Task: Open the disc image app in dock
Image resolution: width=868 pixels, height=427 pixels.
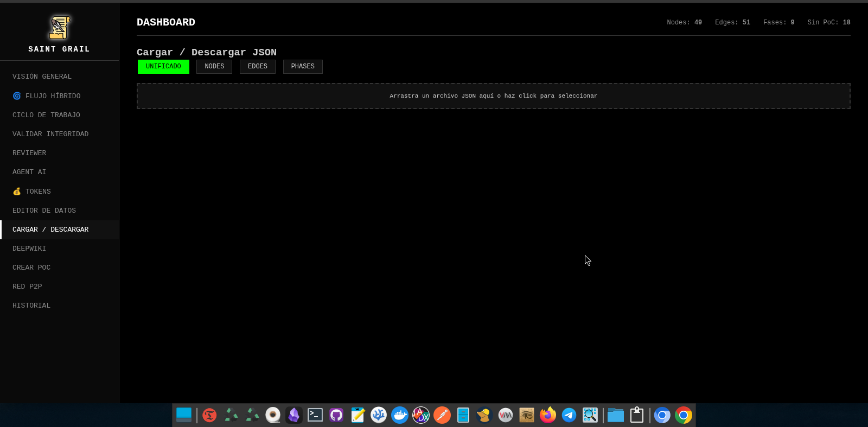Action: click(x=273, y=415)
